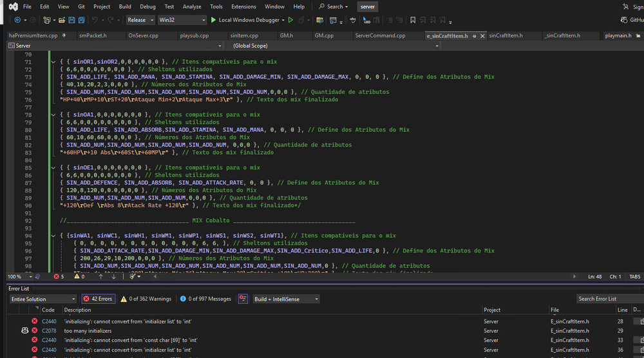Click the horizontal scrollbar left arrow in editor
644x358 pixels.
pos(155,277)
